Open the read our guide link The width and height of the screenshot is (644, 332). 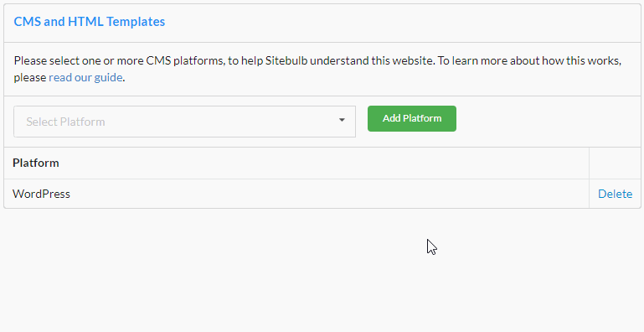tap(85, 77)
